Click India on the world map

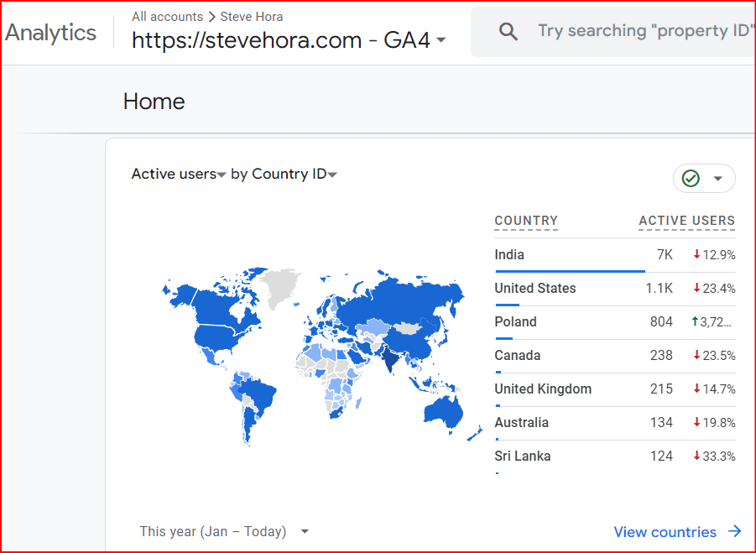click(x=389, y=357)
